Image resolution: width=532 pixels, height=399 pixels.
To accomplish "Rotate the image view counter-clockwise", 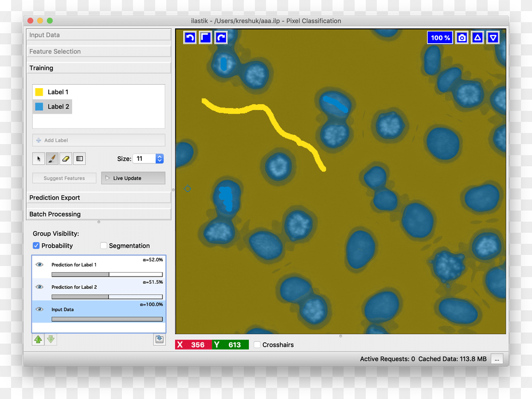I will coord(190,38).
